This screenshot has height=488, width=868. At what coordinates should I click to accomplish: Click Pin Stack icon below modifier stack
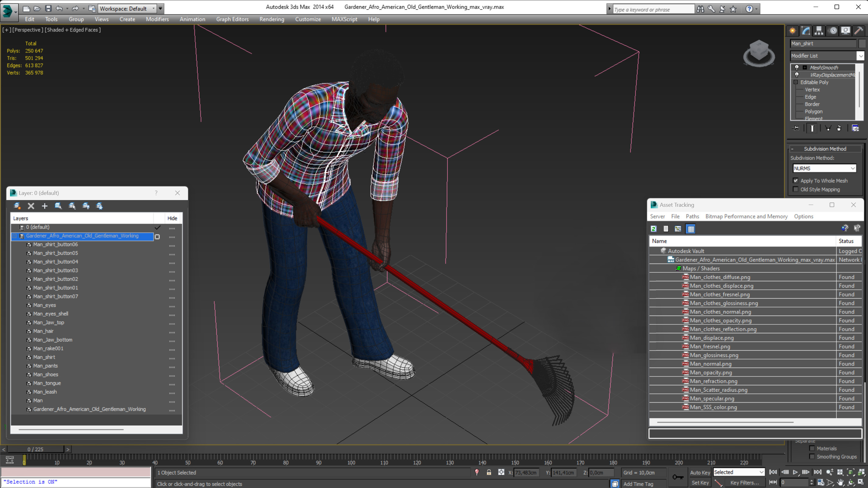(x=796, y=128)
